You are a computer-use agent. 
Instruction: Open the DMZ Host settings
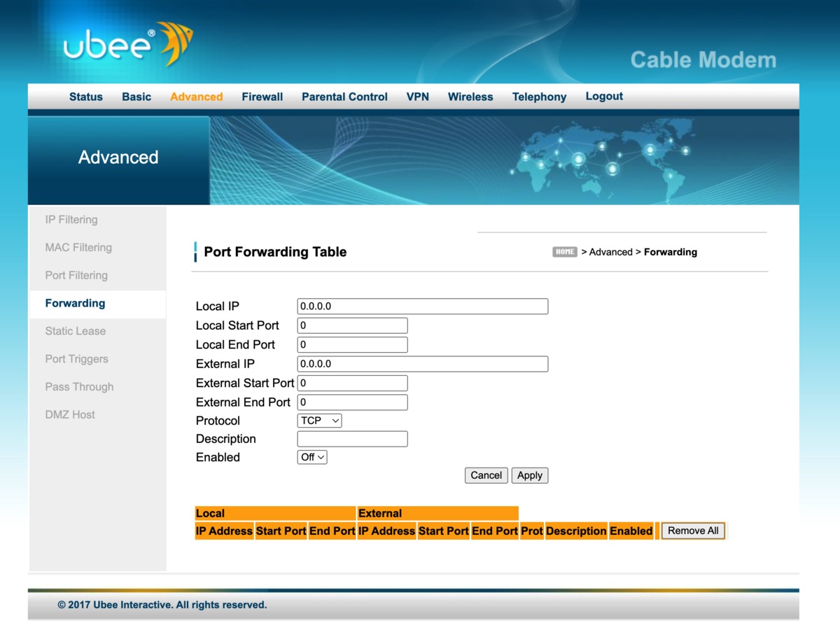(70, 414)
